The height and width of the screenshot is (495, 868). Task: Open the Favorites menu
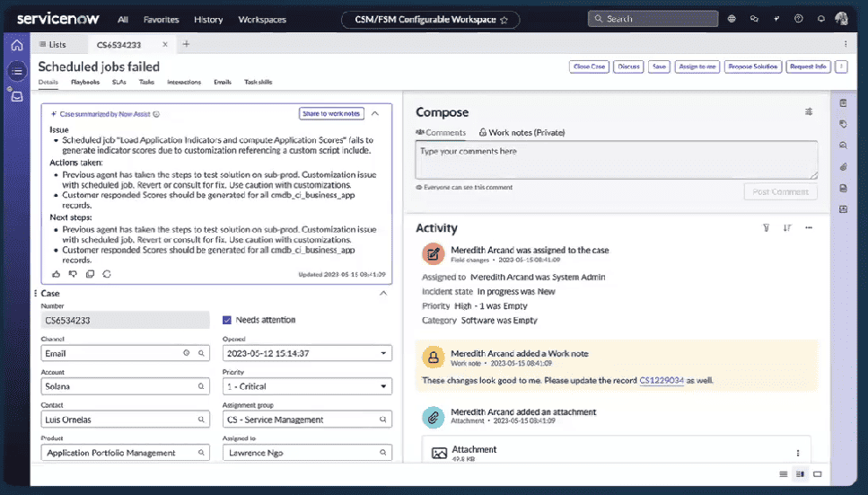coord(161,20)
